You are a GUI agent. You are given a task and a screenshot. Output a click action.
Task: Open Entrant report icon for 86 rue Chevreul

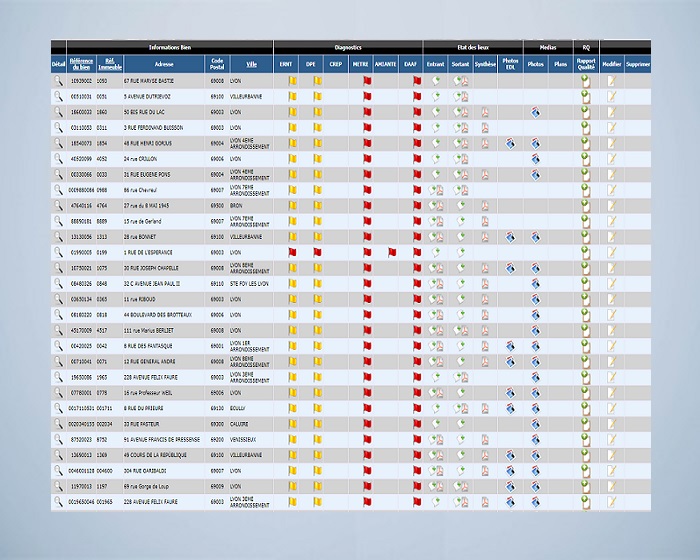[436, 190]
